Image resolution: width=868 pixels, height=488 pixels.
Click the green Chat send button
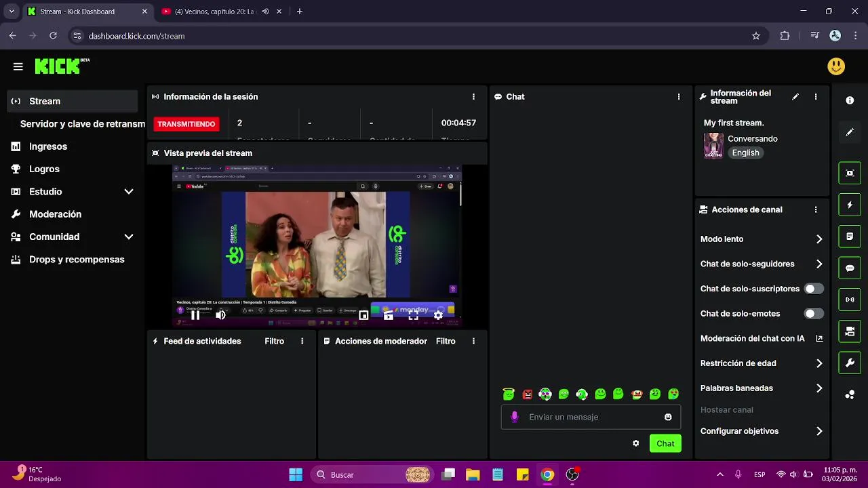pyautogui.click(x=665, y=443)
